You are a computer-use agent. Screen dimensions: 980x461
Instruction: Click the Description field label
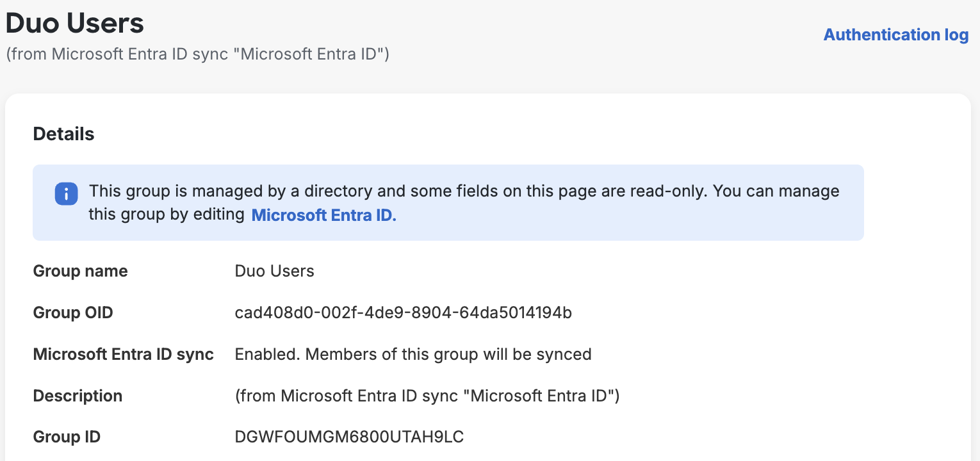point(78,396)
